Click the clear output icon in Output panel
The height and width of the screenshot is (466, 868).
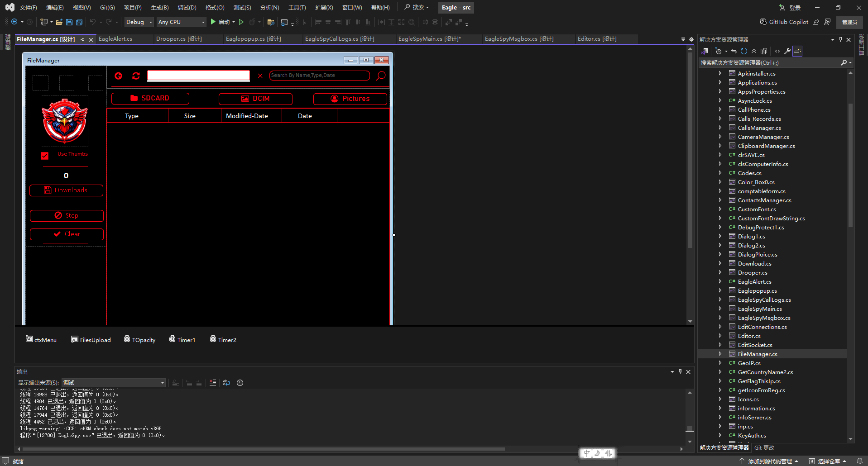click(213, 383)
